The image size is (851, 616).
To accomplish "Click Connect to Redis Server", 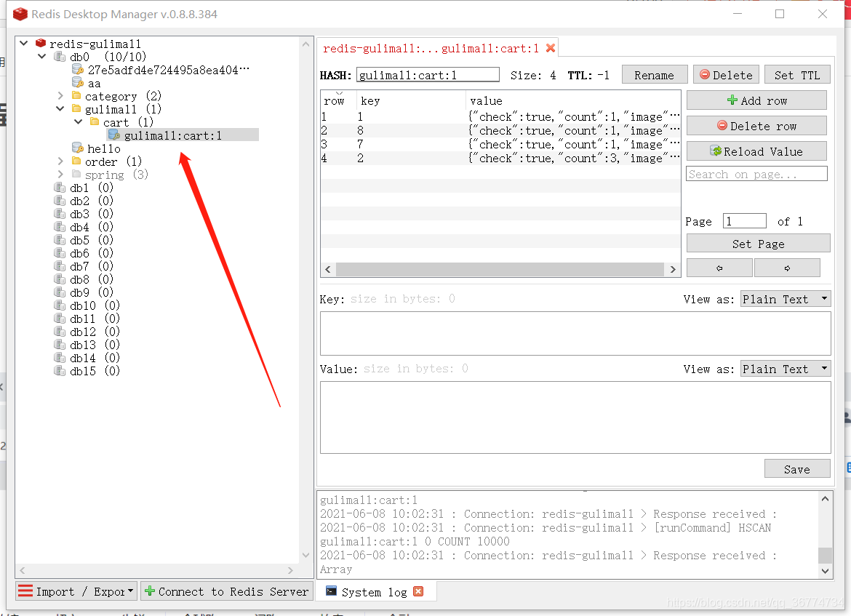I will point(226,591).
